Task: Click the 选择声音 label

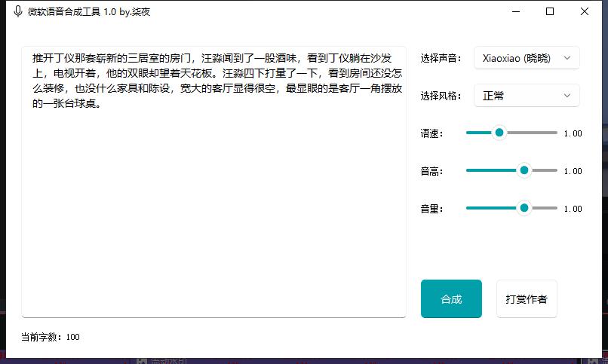Action: (441, 58)
